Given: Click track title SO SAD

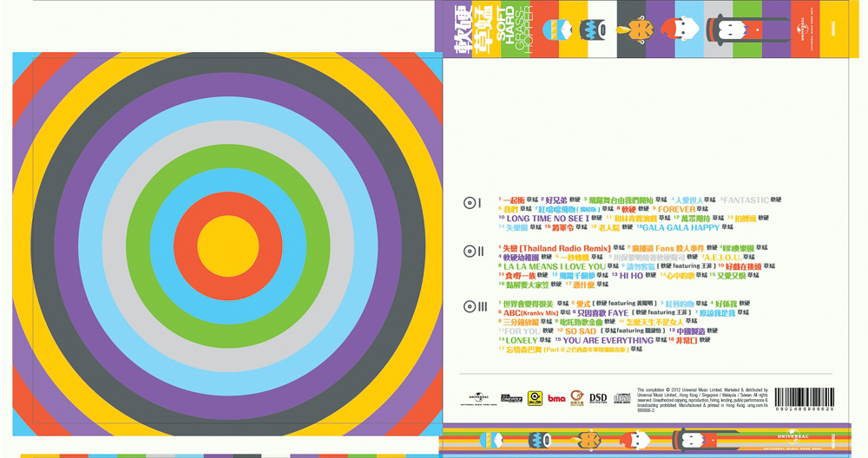Looking at the screenshot, I should pyautogui.click(x=580, y=331).
